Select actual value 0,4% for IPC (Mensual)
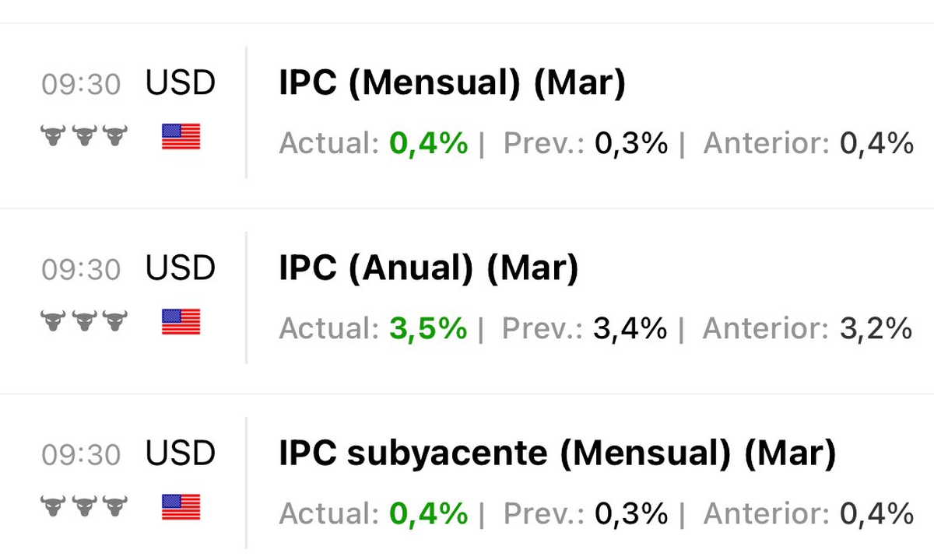The width and height of the screenshot is (934, 560). pos(429,143)
